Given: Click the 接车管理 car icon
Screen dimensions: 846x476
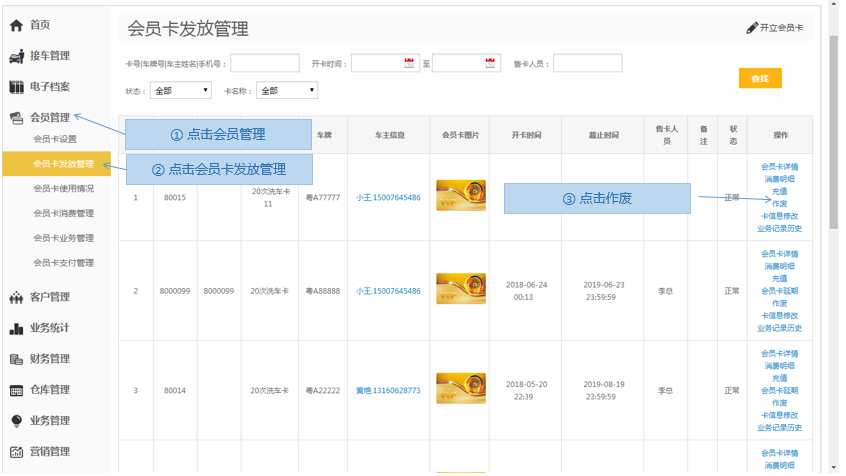Looking at the screenshot, I should click(x=16, y=56).
